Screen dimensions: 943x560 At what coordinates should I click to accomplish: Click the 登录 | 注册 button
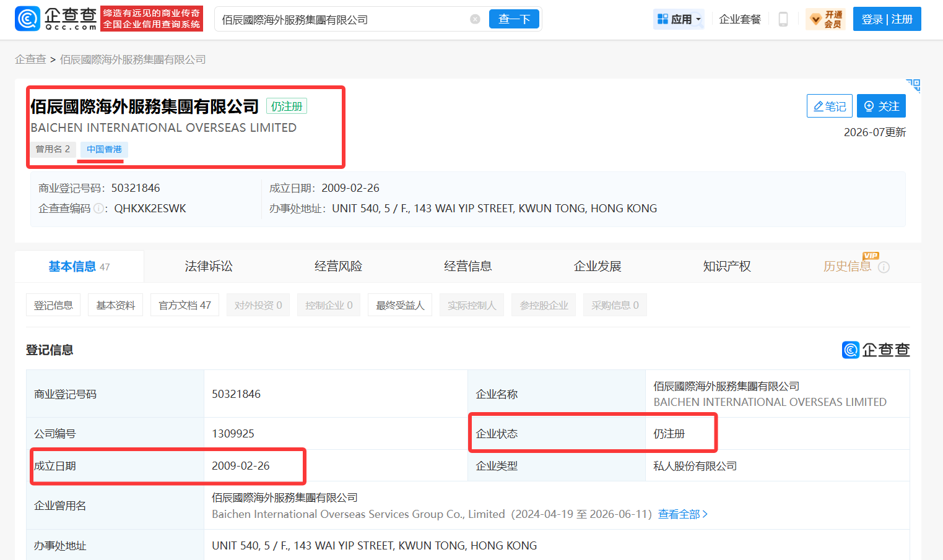(x=887, y=19)
